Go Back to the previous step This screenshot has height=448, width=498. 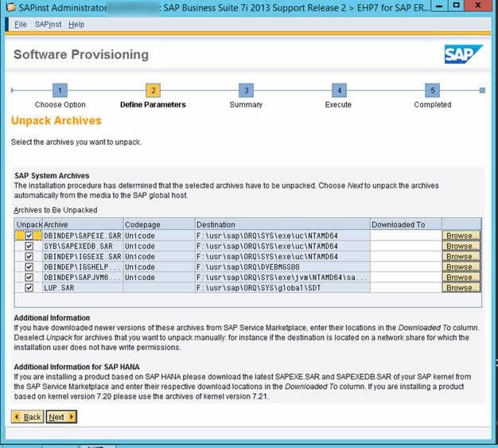(28, 417)
